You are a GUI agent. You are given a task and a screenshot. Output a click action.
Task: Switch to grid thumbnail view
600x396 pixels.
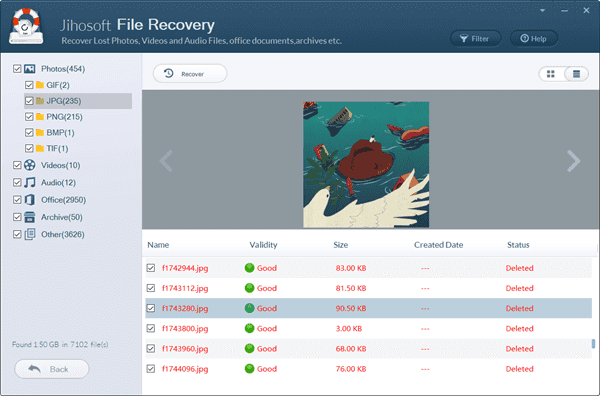click(551, 74)
